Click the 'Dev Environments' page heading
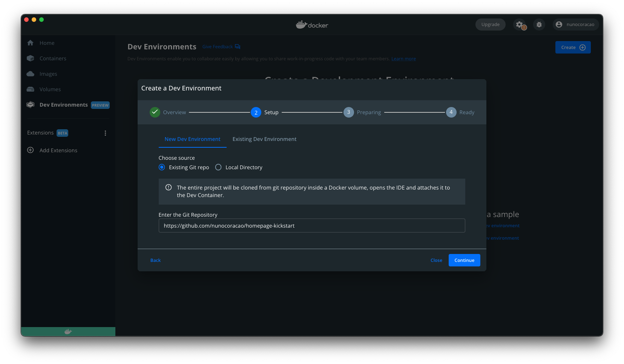This screenshot has height=364, width=624. [162, 47]
